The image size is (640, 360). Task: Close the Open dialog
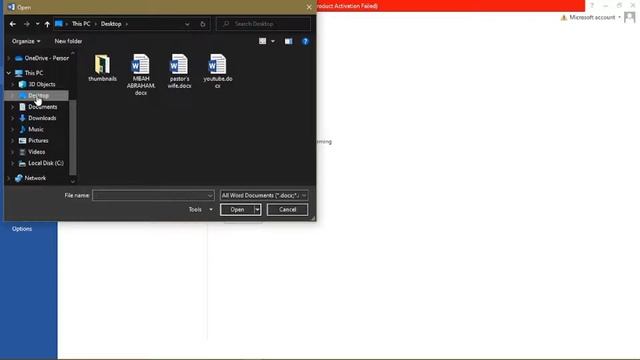[x=309, y=7]
